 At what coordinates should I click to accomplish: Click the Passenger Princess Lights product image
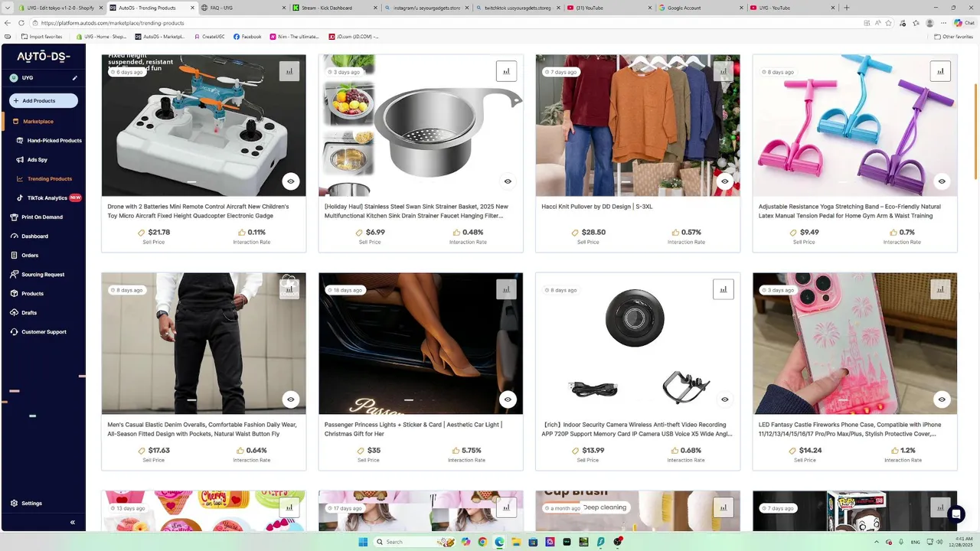pos(420,344)
